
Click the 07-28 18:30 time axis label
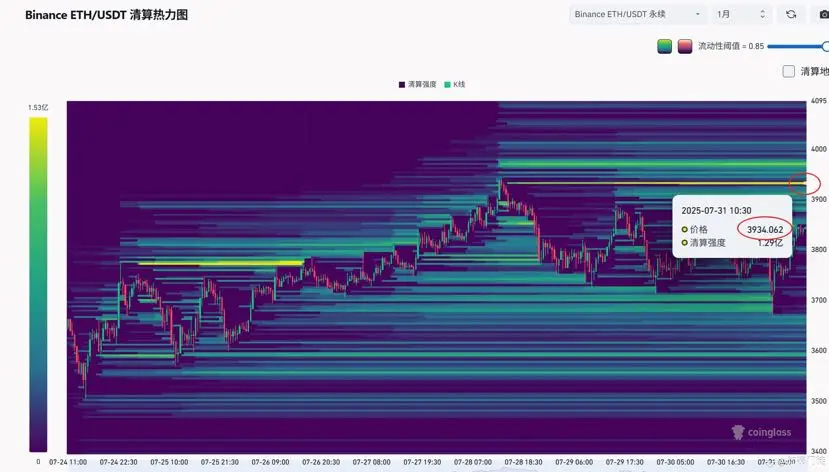tap(523, 462)
